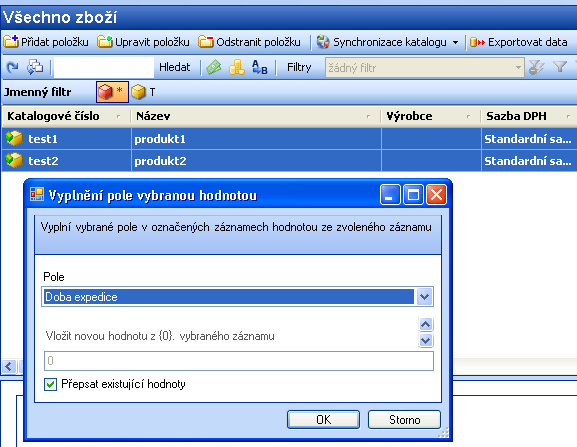
Task: Click Přidat položku in the toolbar
Action: point(46,42)
